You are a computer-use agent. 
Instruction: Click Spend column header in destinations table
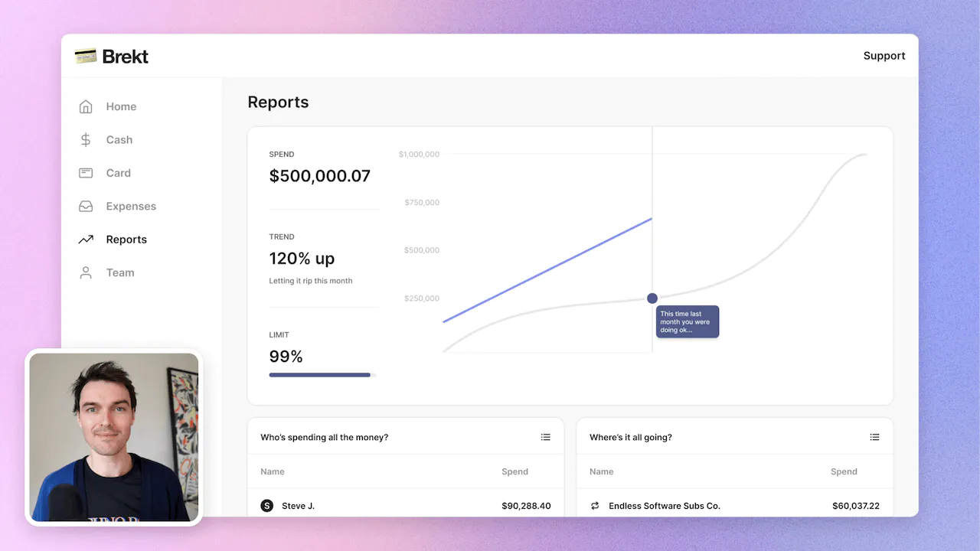[844, 471]
